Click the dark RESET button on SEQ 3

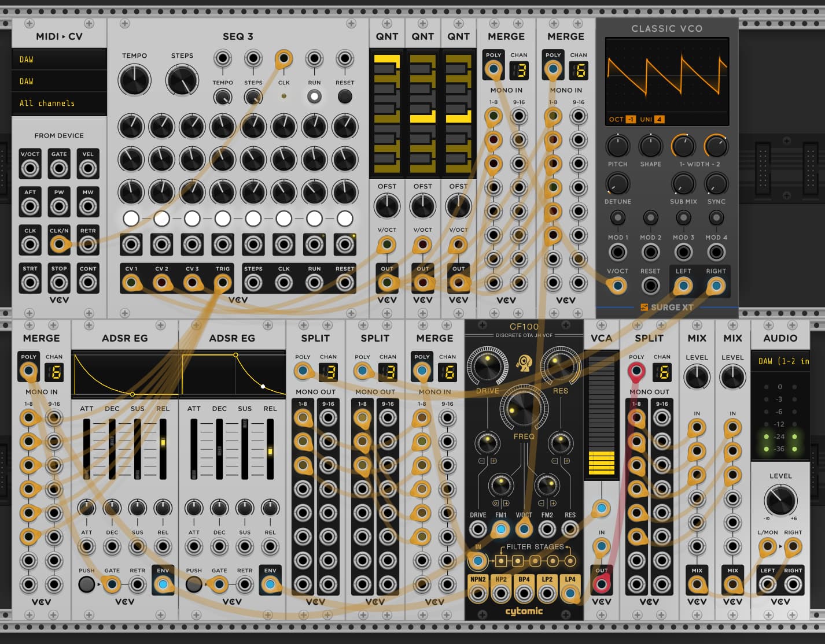345,97
